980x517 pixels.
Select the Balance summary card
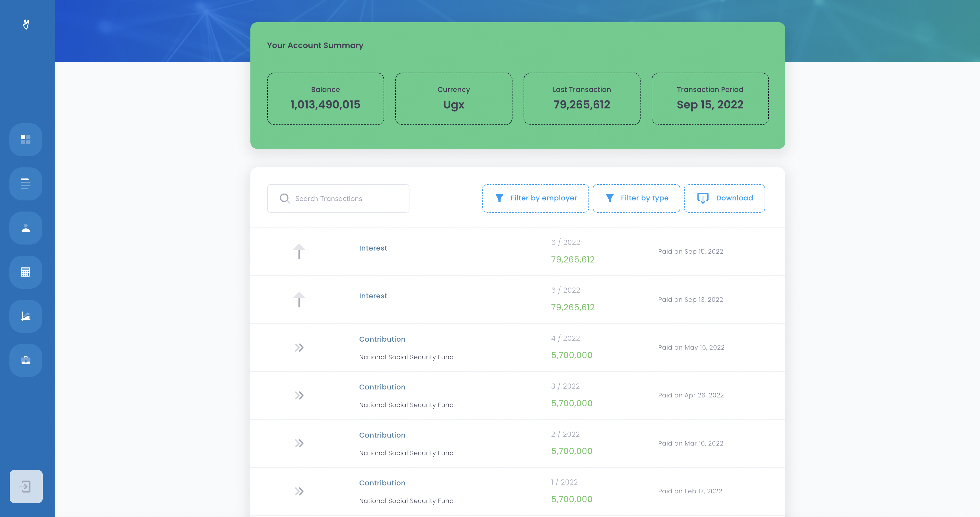(x=325, y=99)
